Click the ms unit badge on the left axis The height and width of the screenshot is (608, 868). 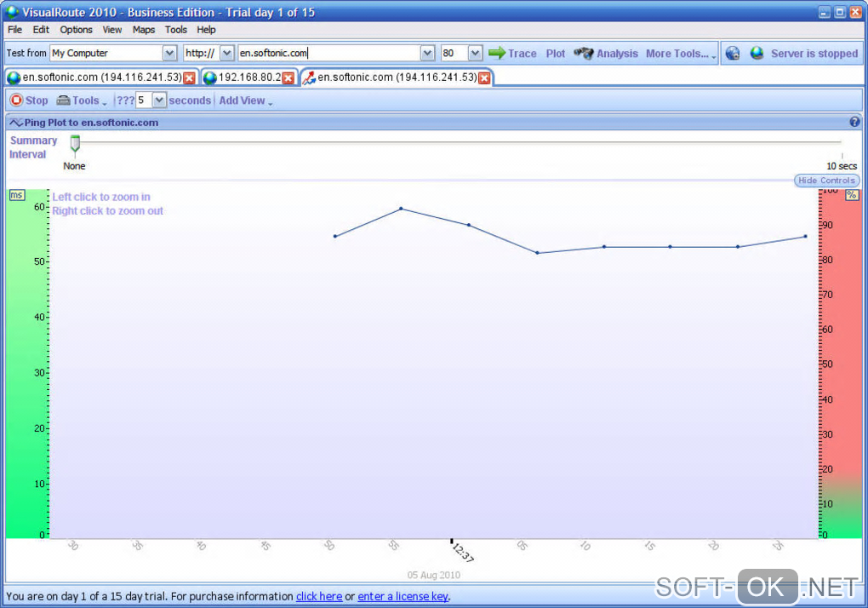(17, 195)
